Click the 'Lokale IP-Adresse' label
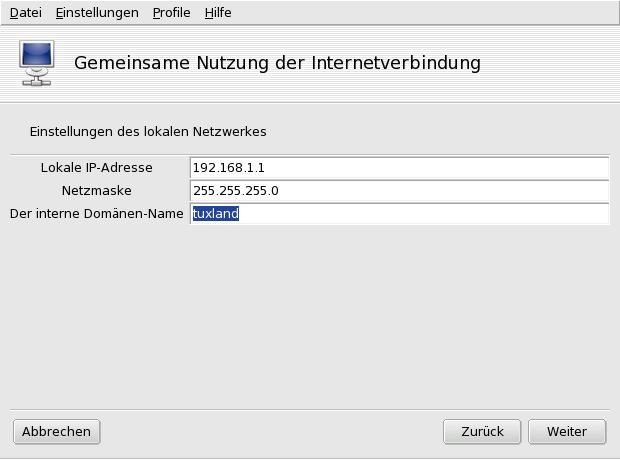620x460 pixels. point(96,167)
